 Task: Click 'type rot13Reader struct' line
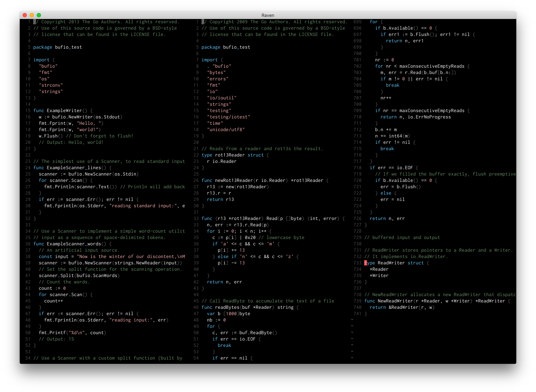point(235,155)
